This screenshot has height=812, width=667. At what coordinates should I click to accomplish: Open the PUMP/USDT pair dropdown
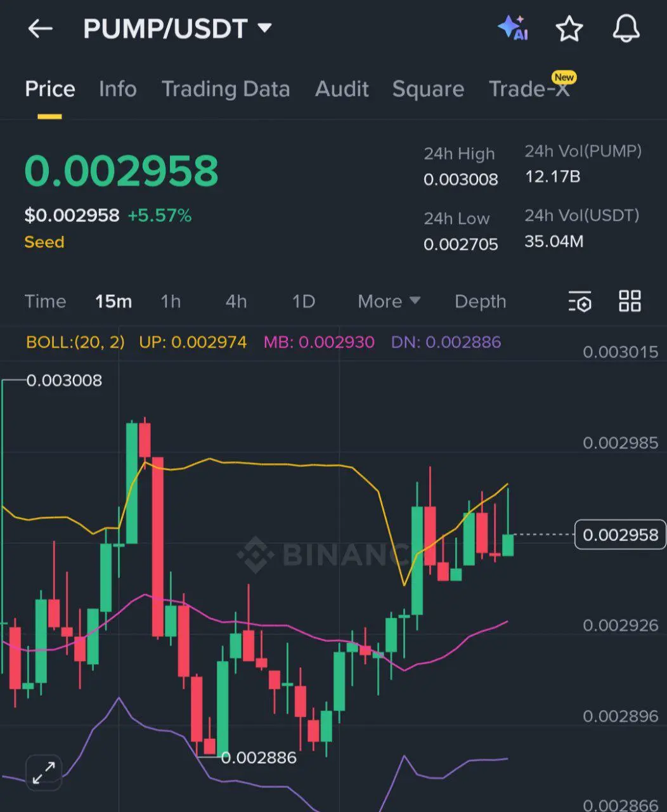[x=178, y=29]
